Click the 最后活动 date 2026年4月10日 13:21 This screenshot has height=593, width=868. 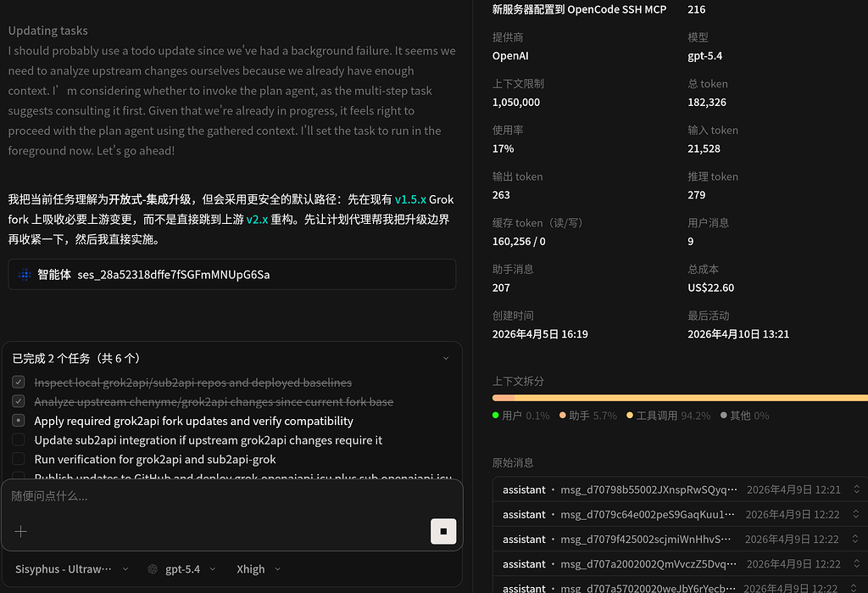pos(738,334)
